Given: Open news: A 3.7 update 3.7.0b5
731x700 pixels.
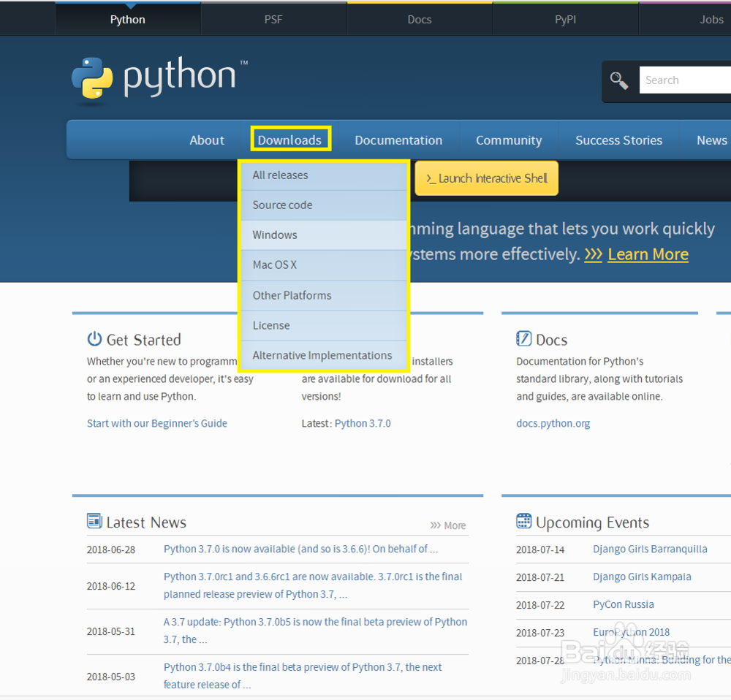Looking at the screenshot, I should (x=315, y=631).
